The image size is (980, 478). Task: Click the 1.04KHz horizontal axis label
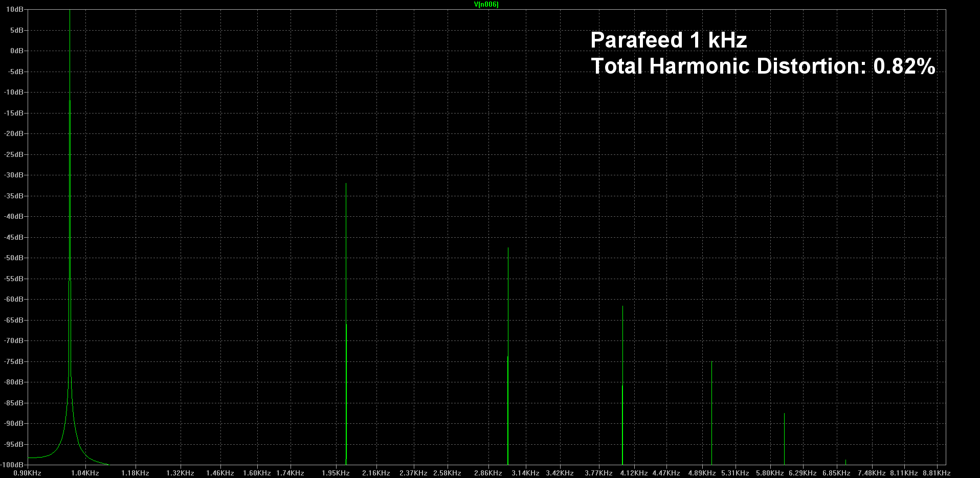click(x=85, y=473)
